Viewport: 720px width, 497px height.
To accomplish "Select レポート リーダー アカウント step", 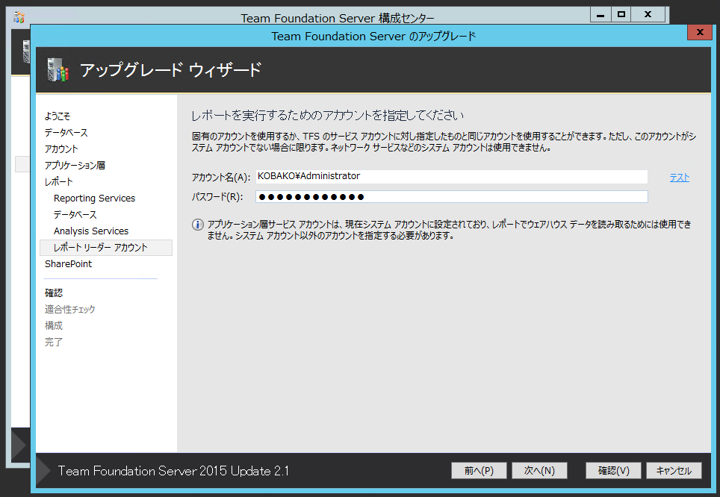I will pyautogui.click(x=106, y=248).
